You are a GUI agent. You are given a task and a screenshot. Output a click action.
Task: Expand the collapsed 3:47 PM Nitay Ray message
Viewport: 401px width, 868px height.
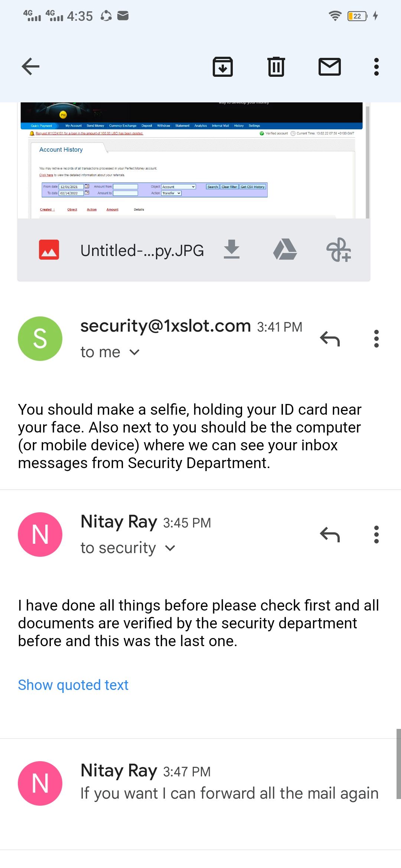click(x=229, y=783)
